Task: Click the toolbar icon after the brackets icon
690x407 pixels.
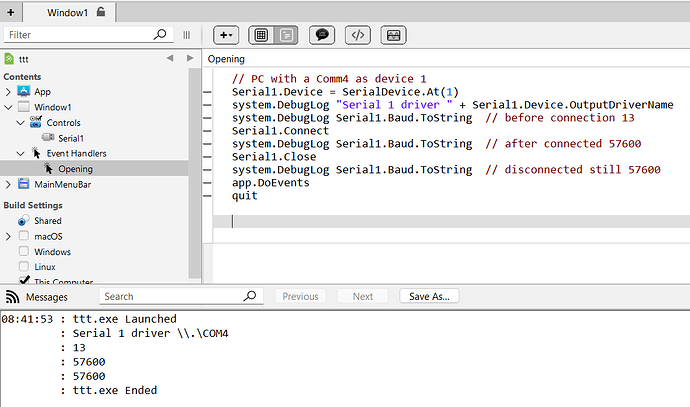Action: [x=393, y=35]
